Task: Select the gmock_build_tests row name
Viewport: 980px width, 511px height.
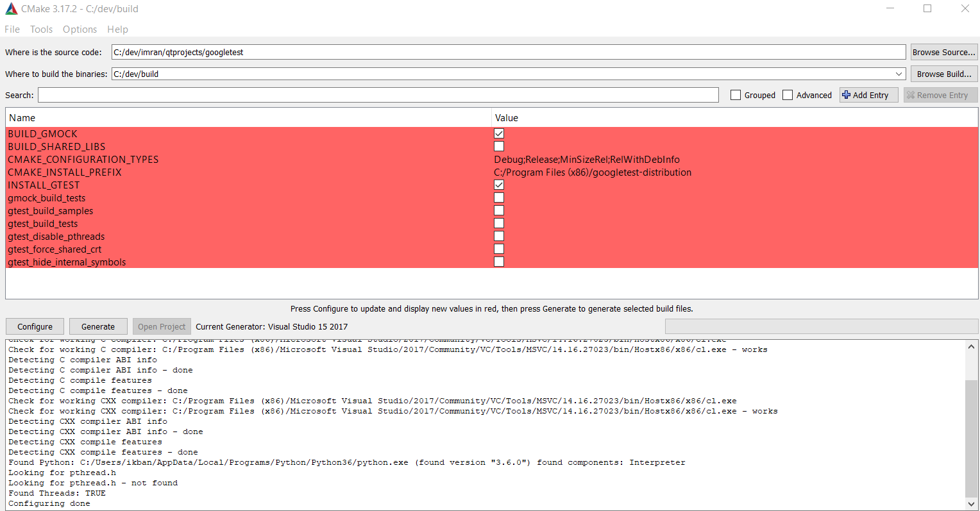Action: pos(47,197)
